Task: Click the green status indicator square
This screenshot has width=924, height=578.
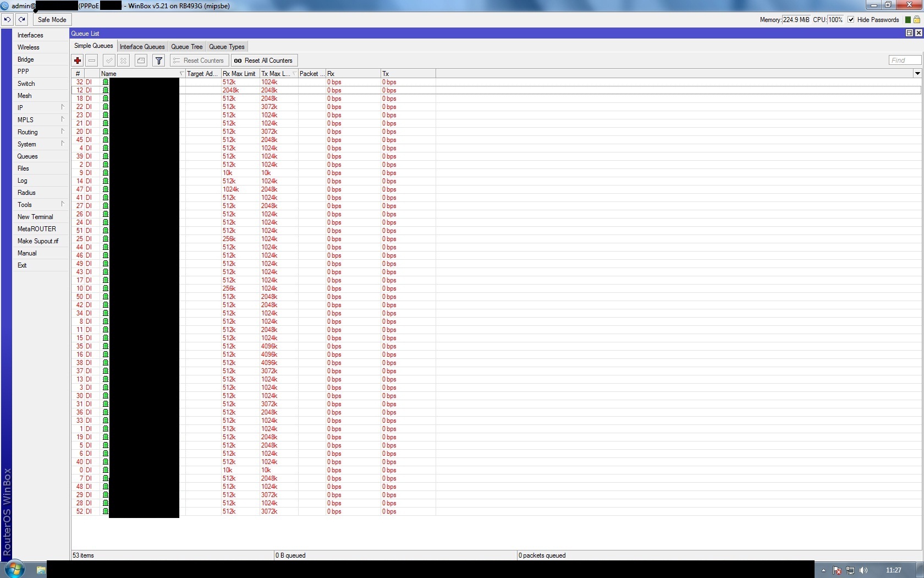Action: point(908,20)
